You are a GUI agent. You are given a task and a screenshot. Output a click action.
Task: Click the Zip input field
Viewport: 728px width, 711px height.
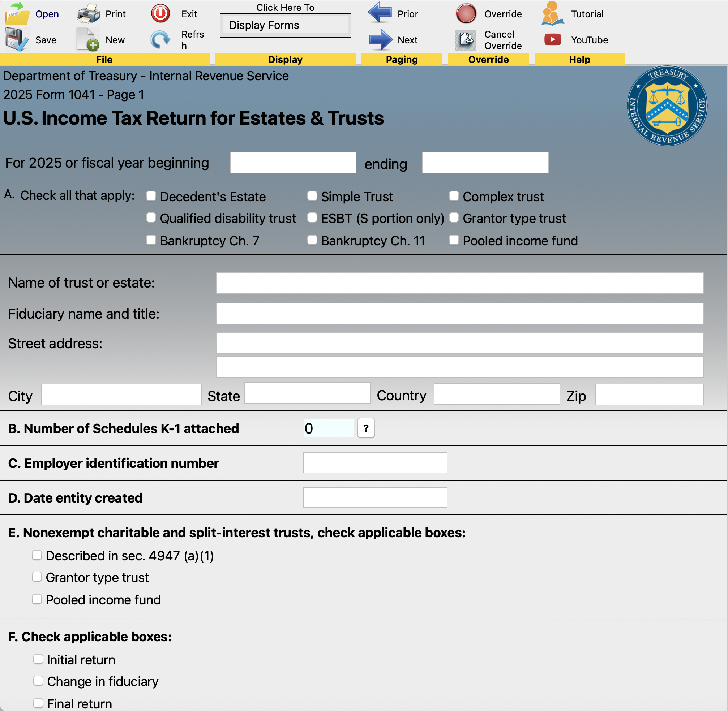point(649,394)
